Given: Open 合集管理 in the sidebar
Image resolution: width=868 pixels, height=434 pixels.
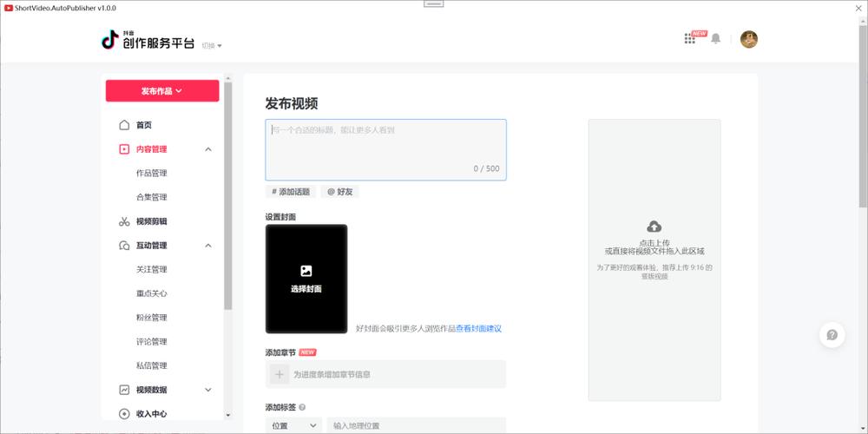Looking at the screenshot, I should 152,197.
